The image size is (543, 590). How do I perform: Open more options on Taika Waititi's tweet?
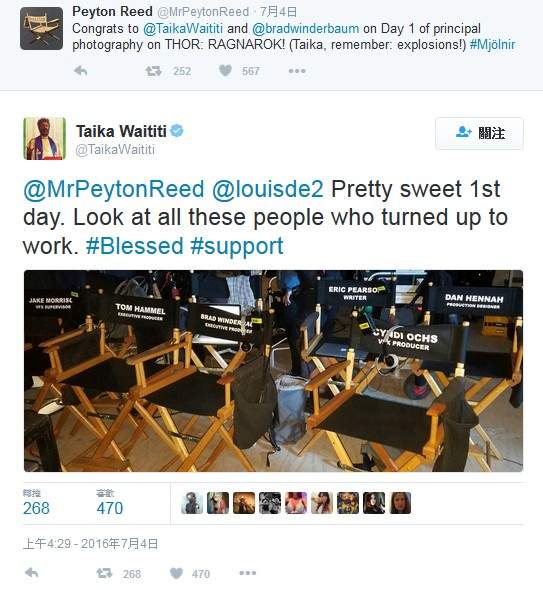click(248, 573)
